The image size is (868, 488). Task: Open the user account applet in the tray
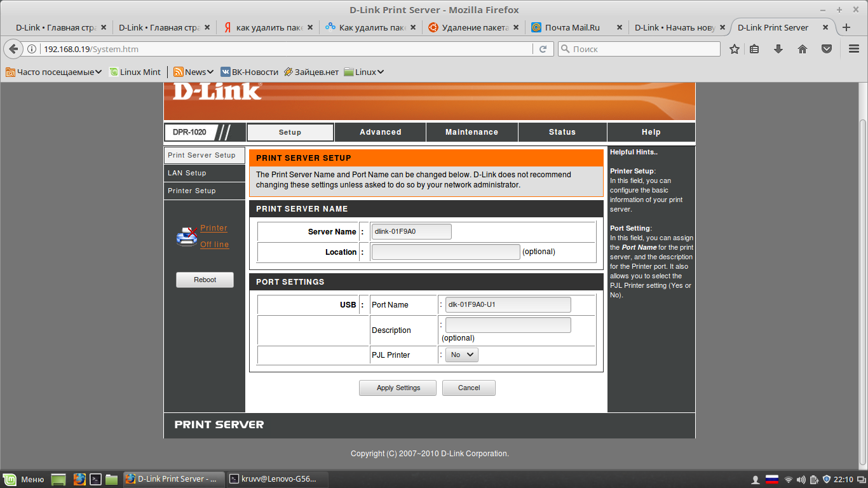point(756,479)
